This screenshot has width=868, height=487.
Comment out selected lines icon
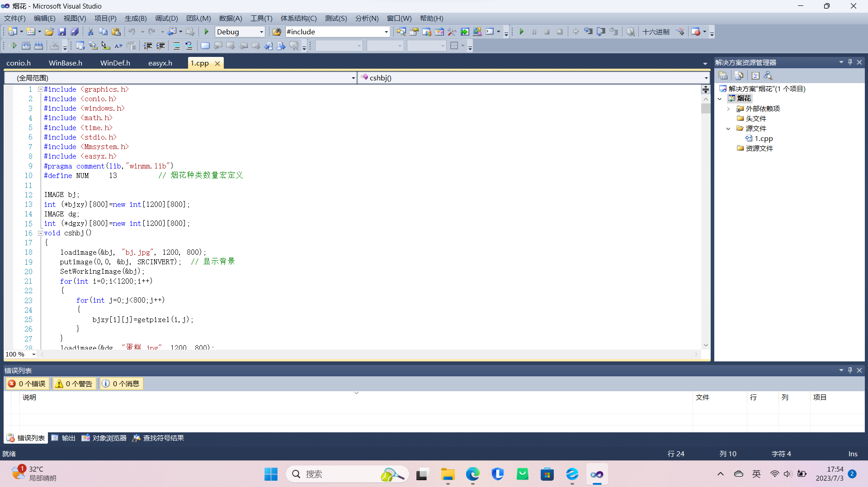click(x=176, y=46)
